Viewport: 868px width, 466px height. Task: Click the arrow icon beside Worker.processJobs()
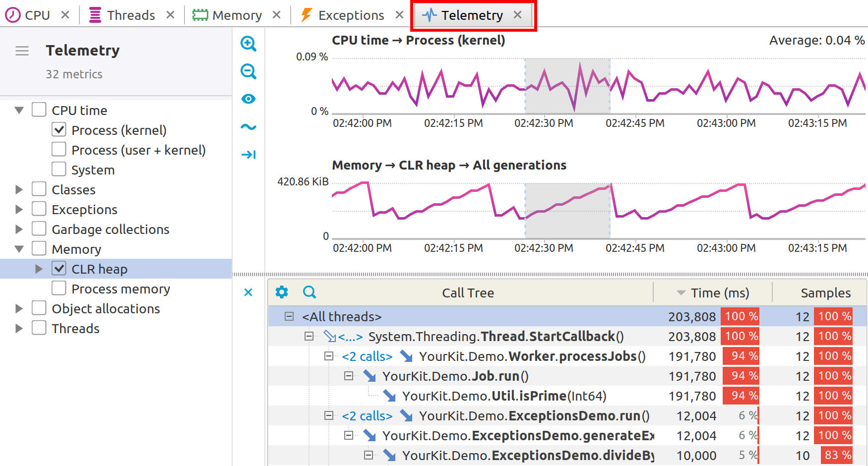(x=406, y=356)
